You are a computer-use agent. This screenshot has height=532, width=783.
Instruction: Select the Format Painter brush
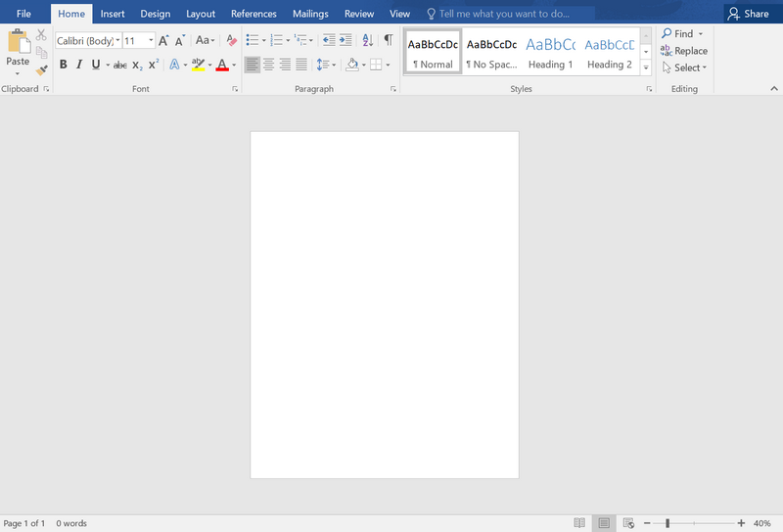tap(42, 70)
